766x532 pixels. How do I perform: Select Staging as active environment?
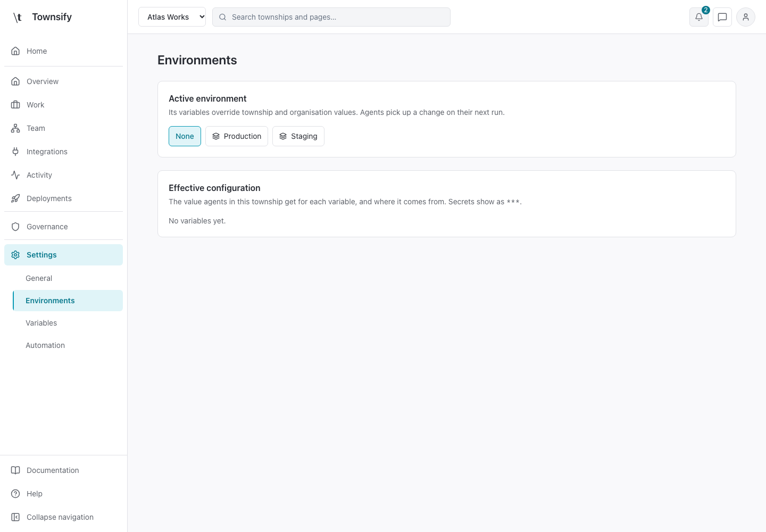298,136
